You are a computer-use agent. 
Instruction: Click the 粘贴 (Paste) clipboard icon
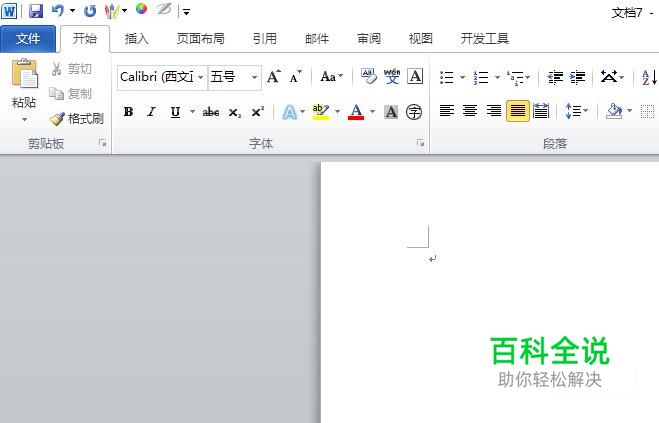[24, 73]
